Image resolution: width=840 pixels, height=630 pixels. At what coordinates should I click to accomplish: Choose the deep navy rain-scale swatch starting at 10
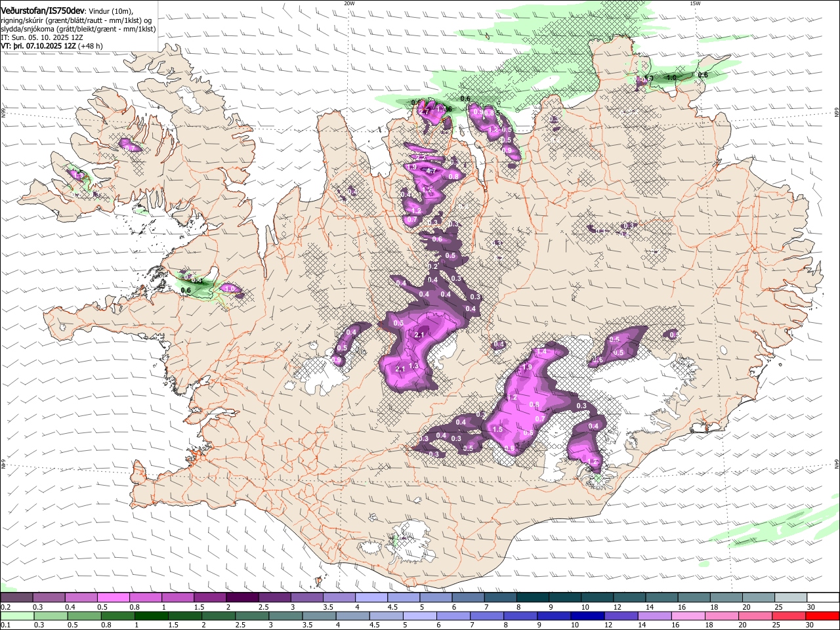[587, 616]
